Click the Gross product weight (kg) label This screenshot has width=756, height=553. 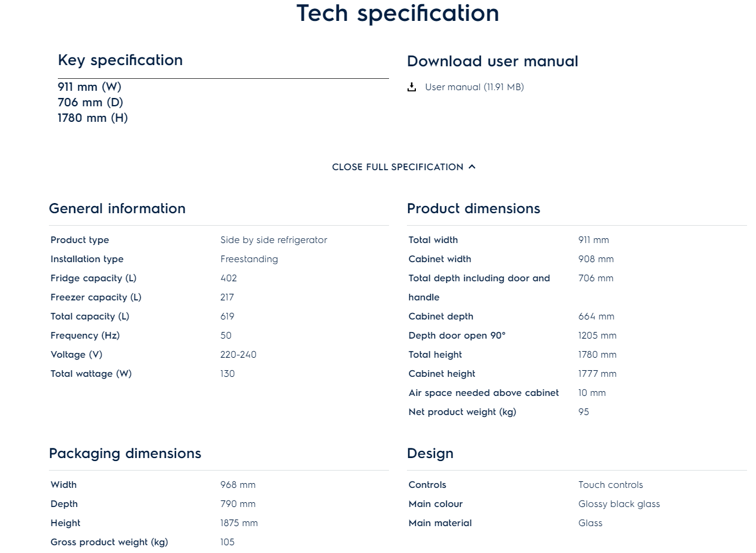tap(109, 542)
